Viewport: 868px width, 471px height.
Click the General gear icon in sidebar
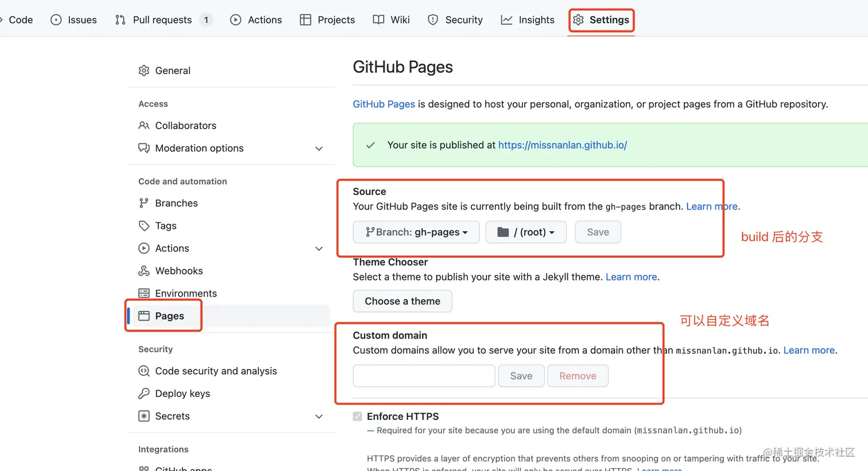(144, 71)
